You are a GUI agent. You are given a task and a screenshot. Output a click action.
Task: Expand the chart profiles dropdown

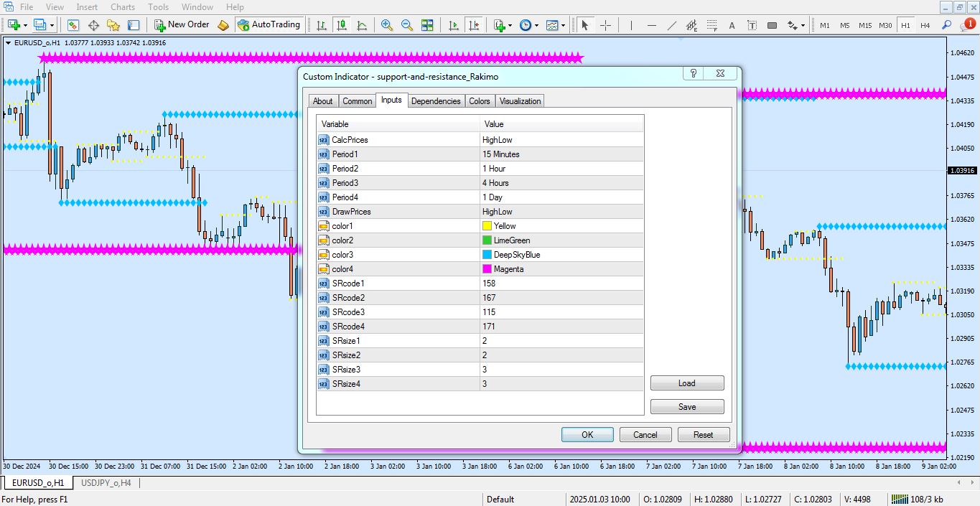pyautogui.click(x=51, y=24)
